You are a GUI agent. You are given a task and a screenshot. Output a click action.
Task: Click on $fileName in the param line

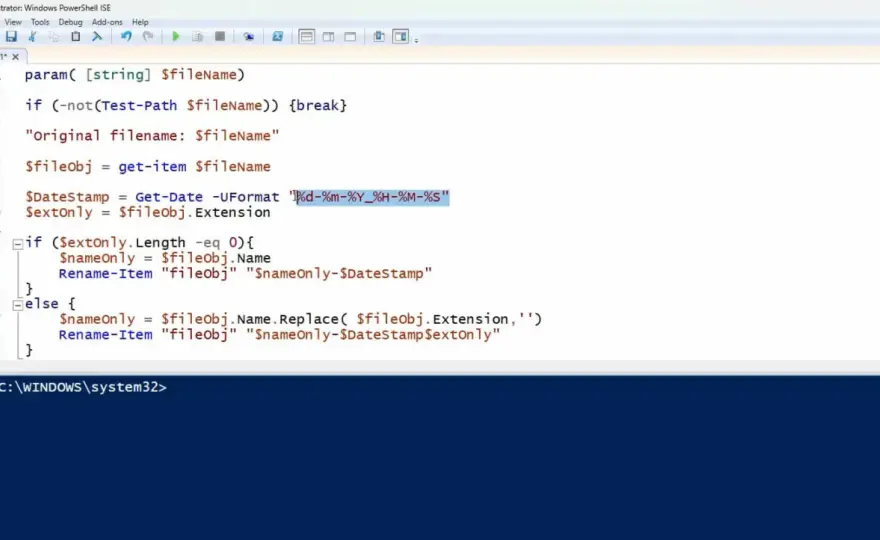(199, 75)
